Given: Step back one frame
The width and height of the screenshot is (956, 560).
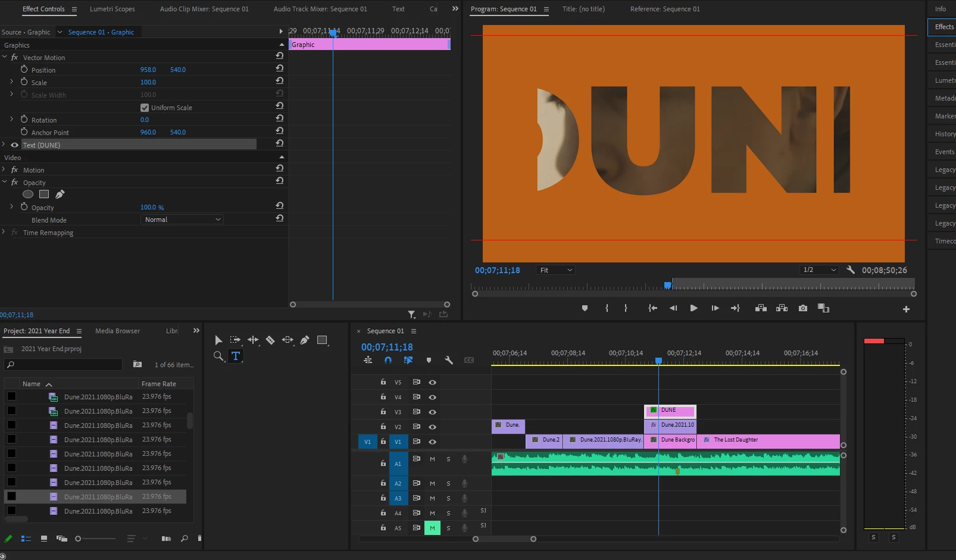Looking at the screenshot, I should pos(673,308).
